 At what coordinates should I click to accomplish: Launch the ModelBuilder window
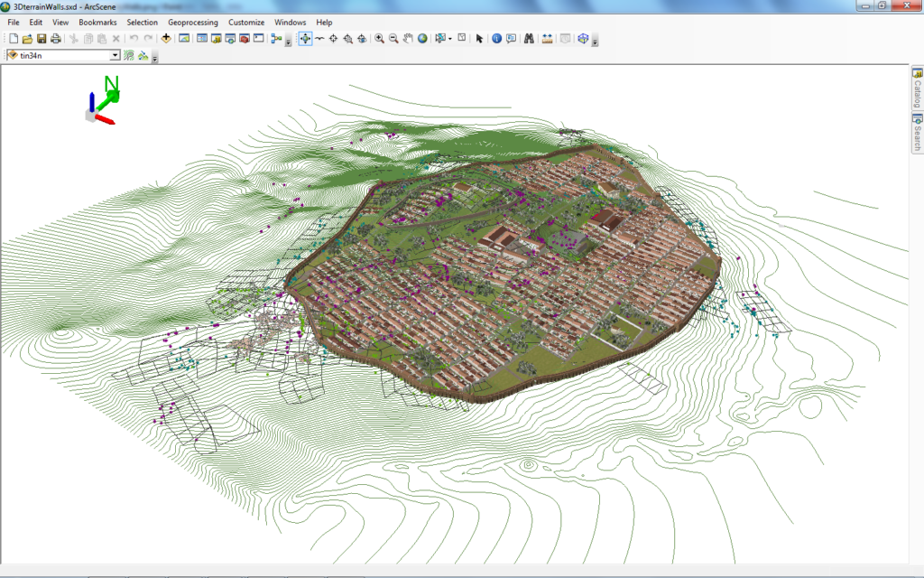[x=276, y=39]
